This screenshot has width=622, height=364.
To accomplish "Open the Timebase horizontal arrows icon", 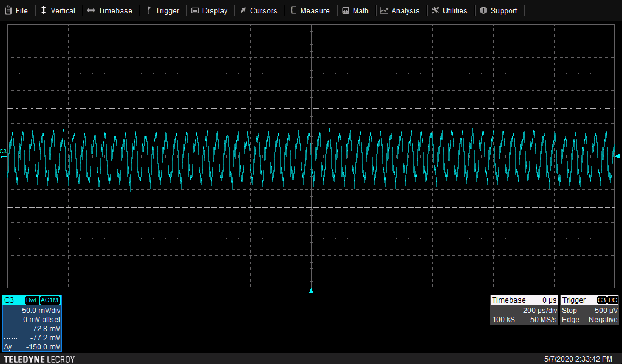I will pyautogui.click(x=91, y=10).
